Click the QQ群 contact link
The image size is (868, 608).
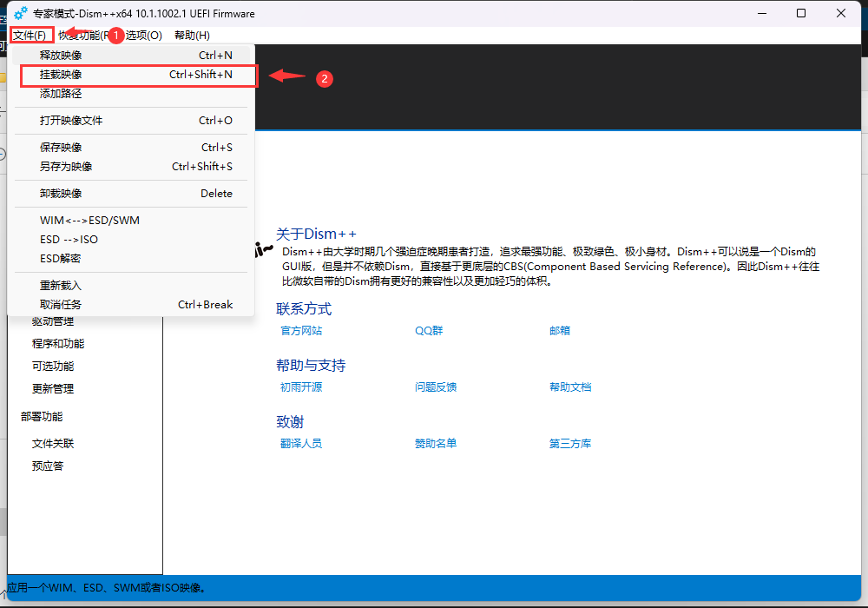[x=429, y=331]
